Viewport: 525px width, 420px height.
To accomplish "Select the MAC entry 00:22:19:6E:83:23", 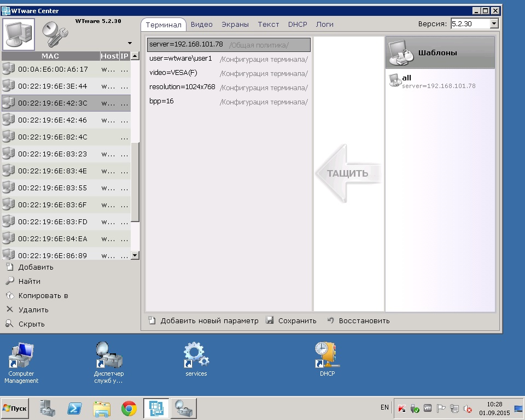I will tap(52, 154).
